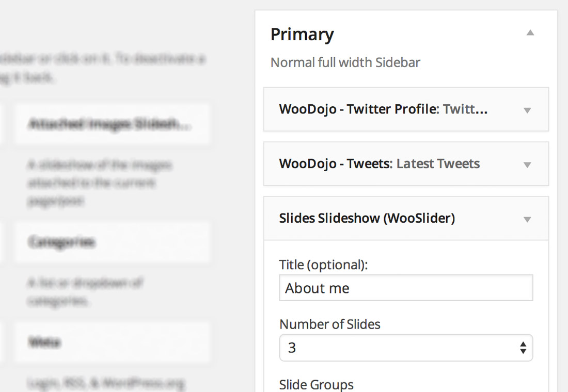Collapse the Slides Slideshow widget using its arrow
568x392 pixels.
tap(527, 219)
